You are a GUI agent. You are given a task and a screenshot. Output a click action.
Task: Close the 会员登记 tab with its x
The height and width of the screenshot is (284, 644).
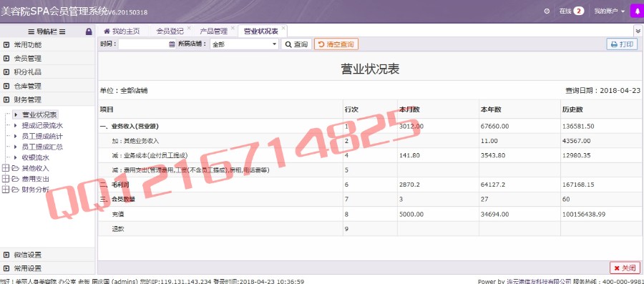[x=189, y=28]
